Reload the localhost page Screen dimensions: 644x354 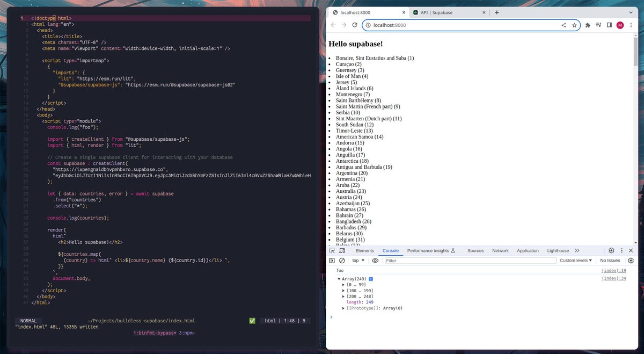coord(355,25)
